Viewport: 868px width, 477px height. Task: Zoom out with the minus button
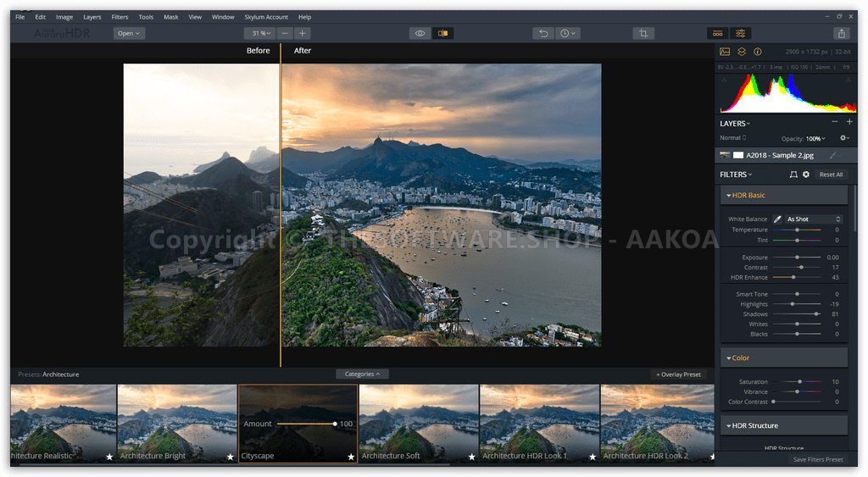point(285,33)
